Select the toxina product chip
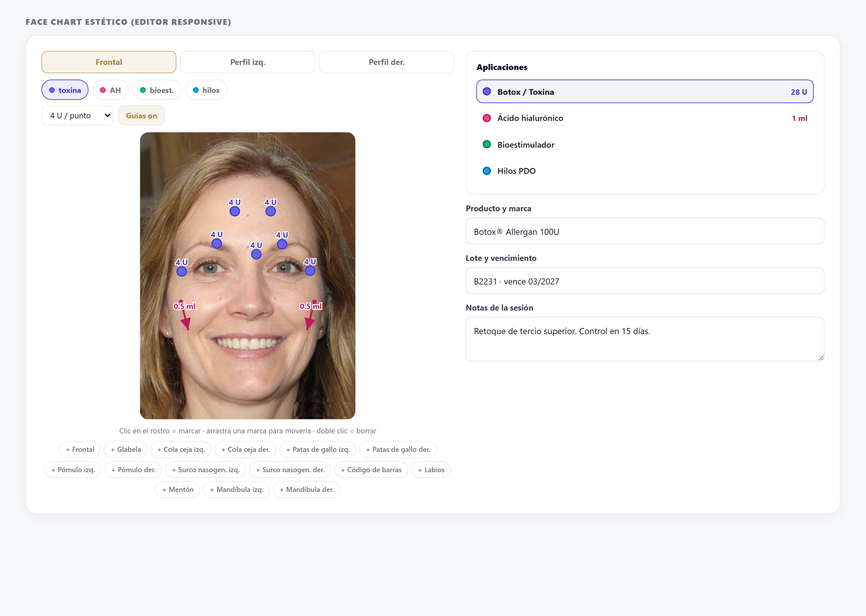This screenshot has height=616, width=866. [65, 90]
